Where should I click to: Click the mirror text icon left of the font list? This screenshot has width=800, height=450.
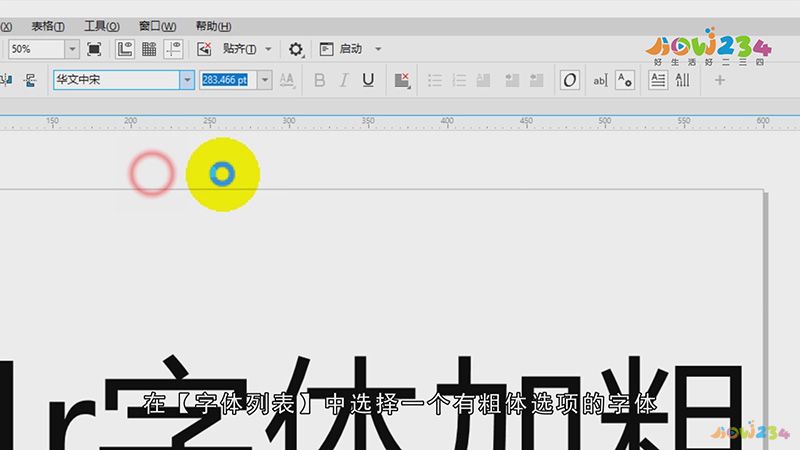click(x=30, y=80)
